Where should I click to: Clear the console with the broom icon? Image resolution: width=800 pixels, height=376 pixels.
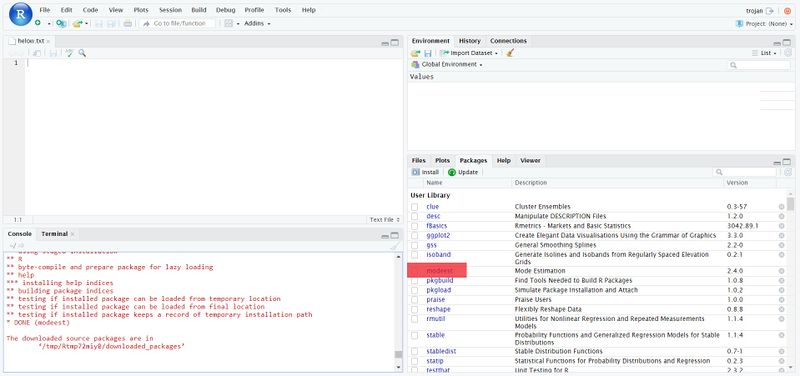pos(394,246)
